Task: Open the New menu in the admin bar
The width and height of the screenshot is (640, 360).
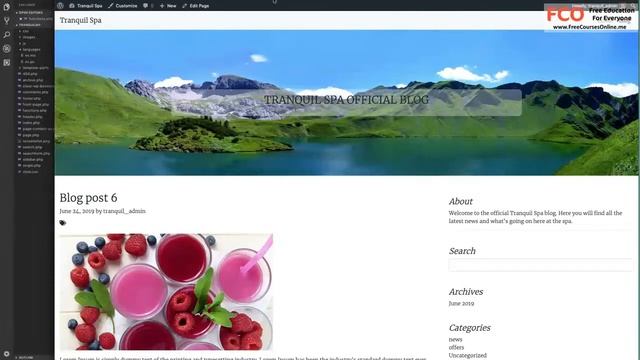Action: 168,6
